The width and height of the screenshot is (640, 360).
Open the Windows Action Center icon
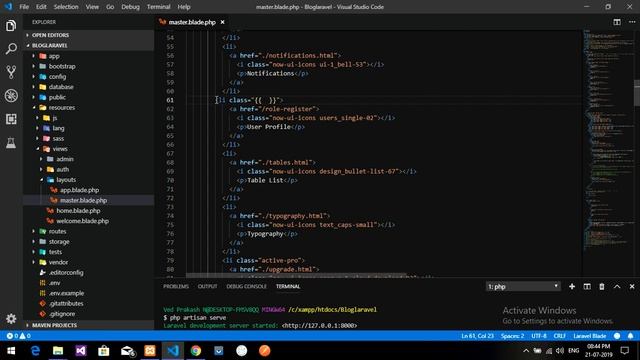point(625,351)
